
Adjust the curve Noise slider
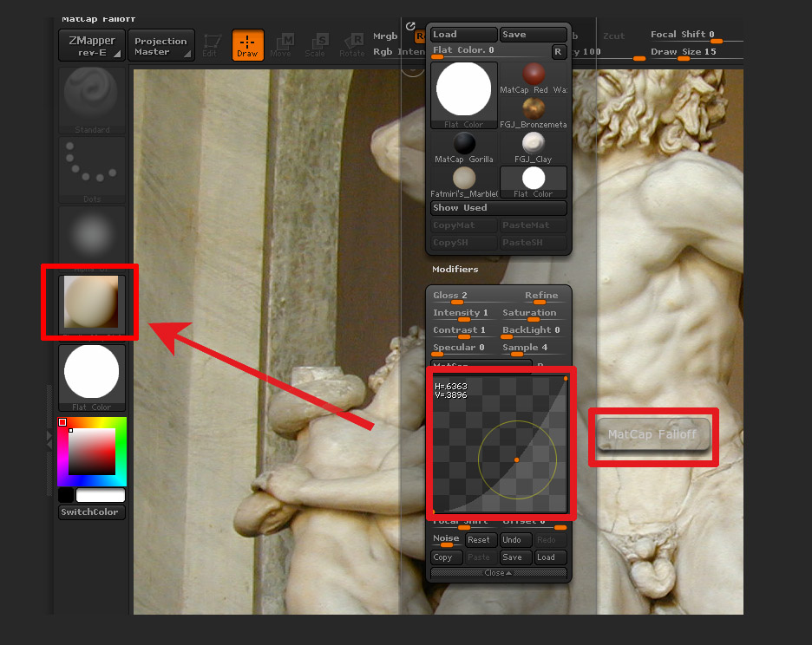pyautogui.click(x=447, y=540)
